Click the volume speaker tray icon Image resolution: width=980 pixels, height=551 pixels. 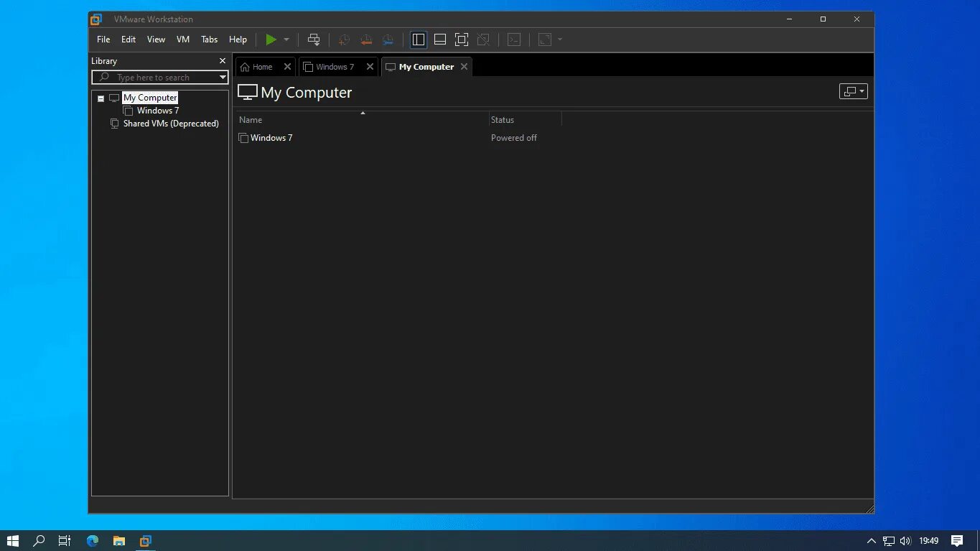905,541
